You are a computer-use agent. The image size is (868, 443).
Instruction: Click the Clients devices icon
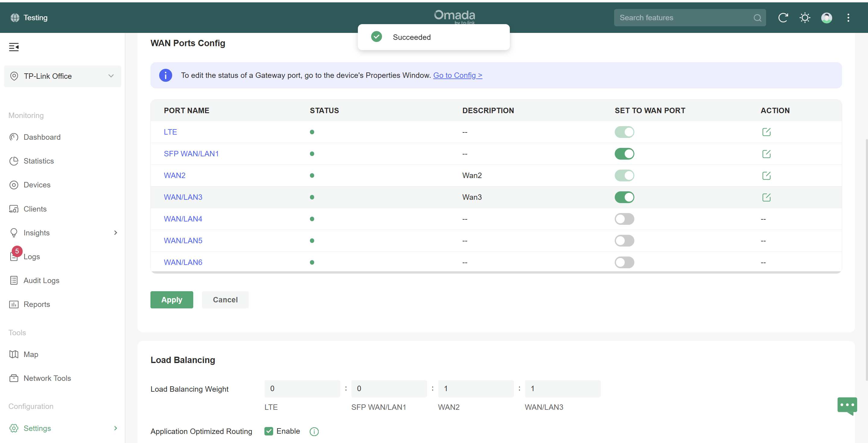14,209
